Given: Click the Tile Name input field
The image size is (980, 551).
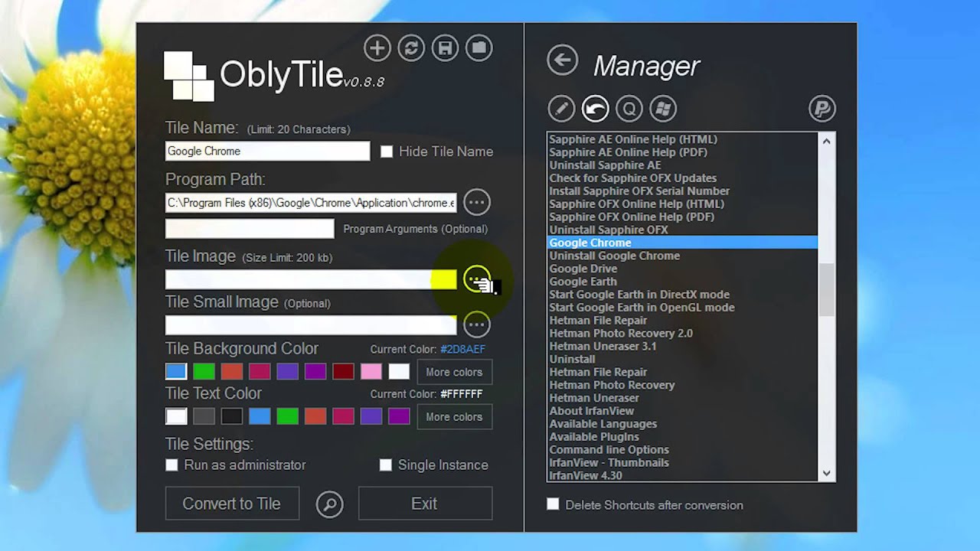Looking at the screenshot, I should [x=267, y=152].
